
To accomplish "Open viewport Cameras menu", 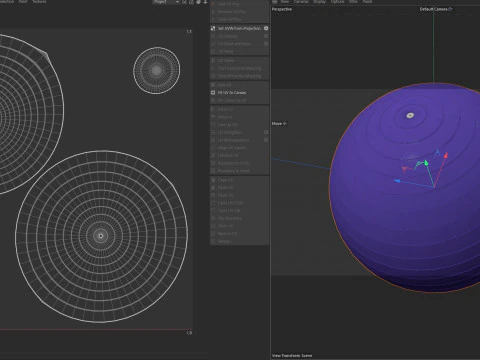I will [301, 2].
